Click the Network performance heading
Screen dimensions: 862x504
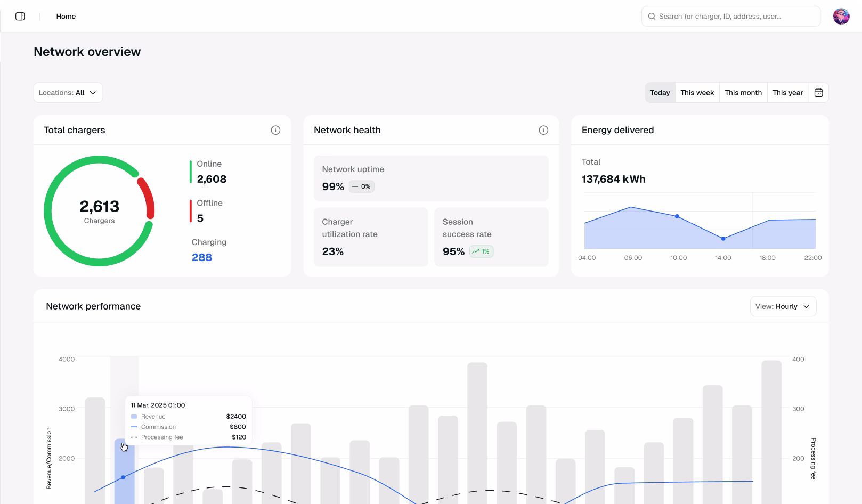coord(93,306)
